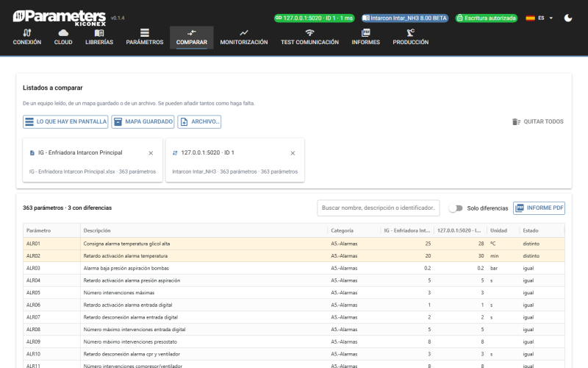Open Test Comunicación tab
Image resolution: width=588 pixels, height=368 pixels.
[x=309, y=38]
